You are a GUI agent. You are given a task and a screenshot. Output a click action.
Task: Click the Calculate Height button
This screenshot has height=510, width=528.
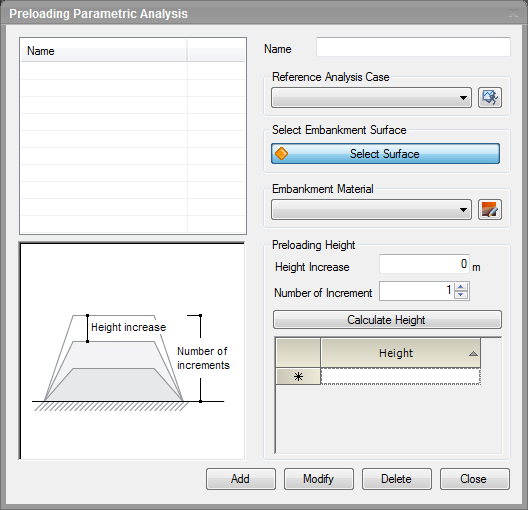pos(387,319)
